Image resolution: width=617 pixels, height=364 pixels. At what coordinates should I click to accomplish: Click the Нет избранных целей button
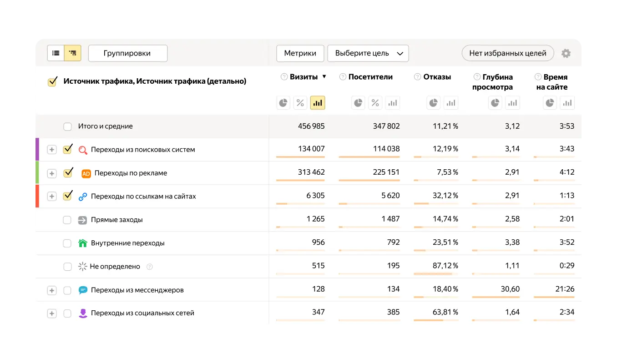pyautogui.click(x=507, y=53)
